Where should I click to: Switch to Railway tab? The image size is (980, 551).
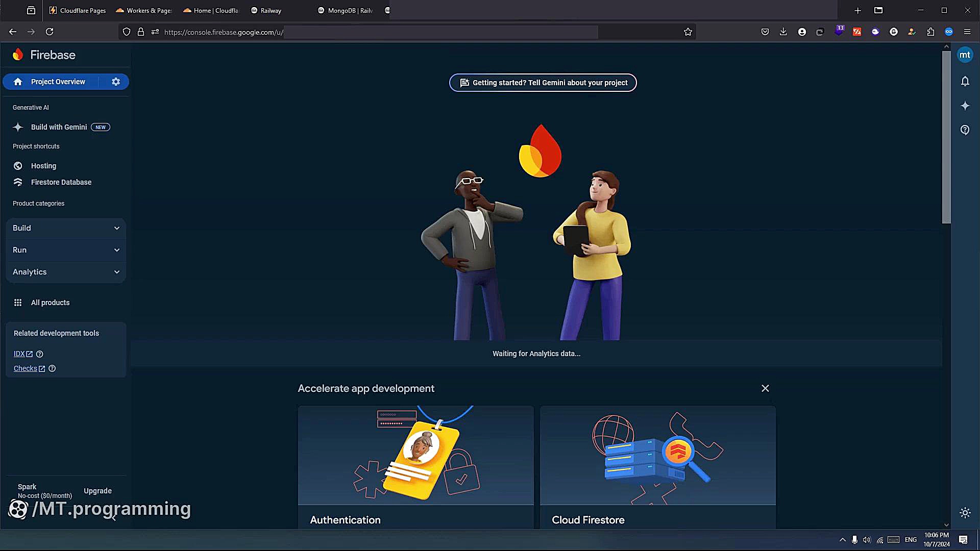(x=278, y=10)
